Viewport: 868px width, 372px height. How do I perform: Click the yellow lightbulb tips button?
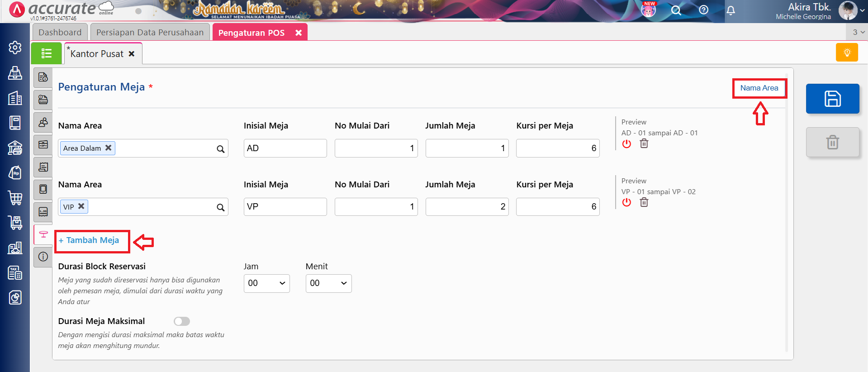click(847, 52)
